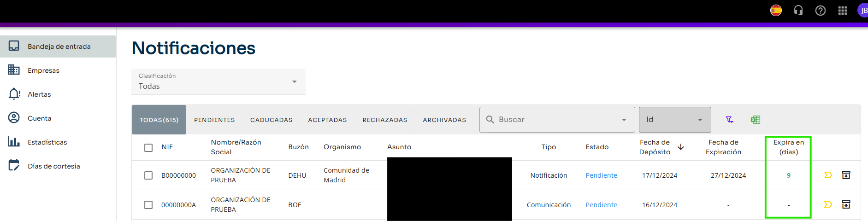Click the BOE buzón cell

pyautogui.click(x=295, y=205)
